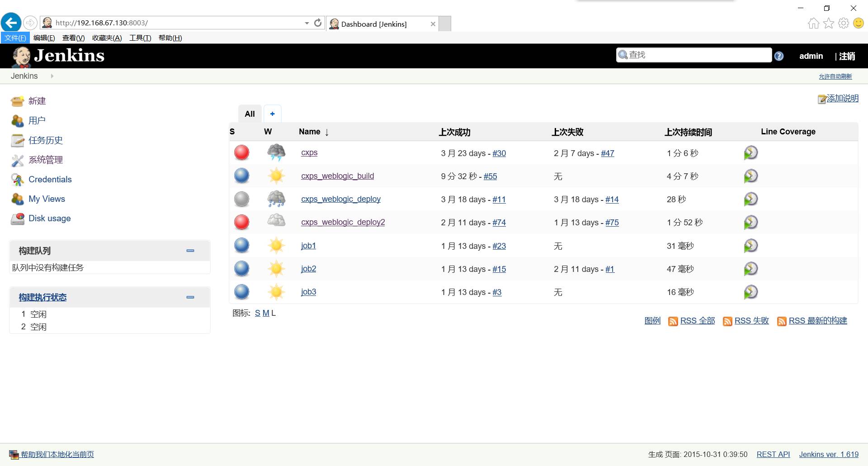
Task: Switch icon size to M
Action: coord(266,313)
